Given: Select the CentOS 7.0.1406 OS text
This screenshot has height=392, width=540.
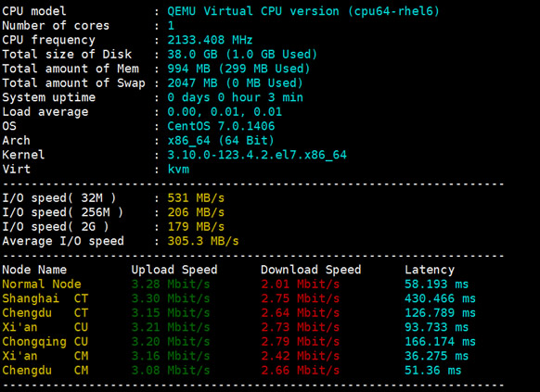Looking at the screenshot, I should 221,126.
